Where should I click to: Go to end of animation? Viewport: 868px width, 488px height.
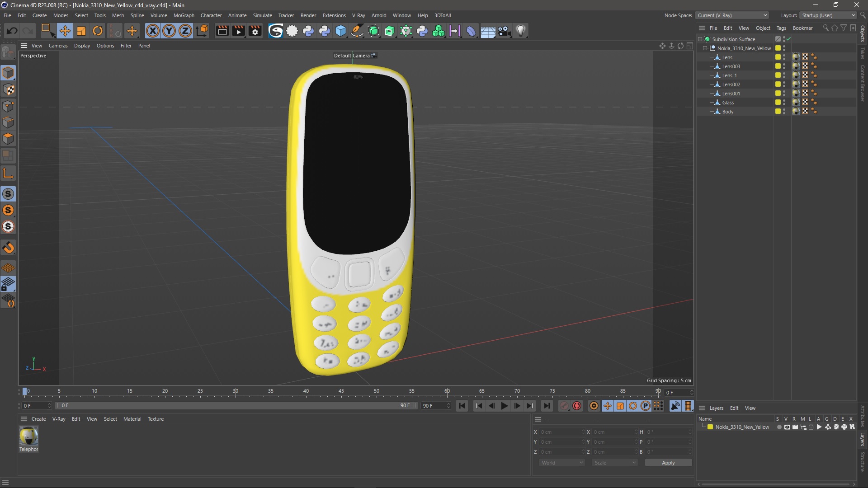[547, 406]
